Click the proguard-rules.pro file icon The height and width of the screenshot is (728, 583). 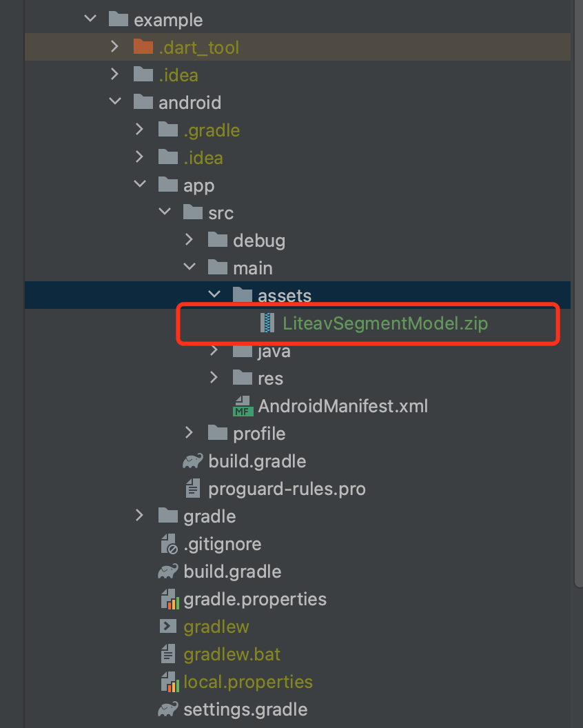point(193,489)
